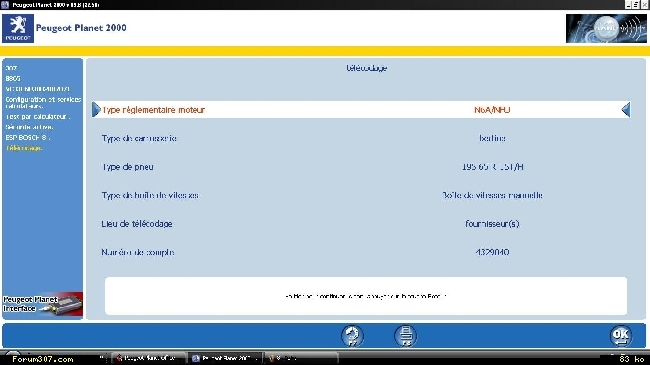Click the OK confirm button
This screenshot has width=650, height=365.
[x=621, y=336]
